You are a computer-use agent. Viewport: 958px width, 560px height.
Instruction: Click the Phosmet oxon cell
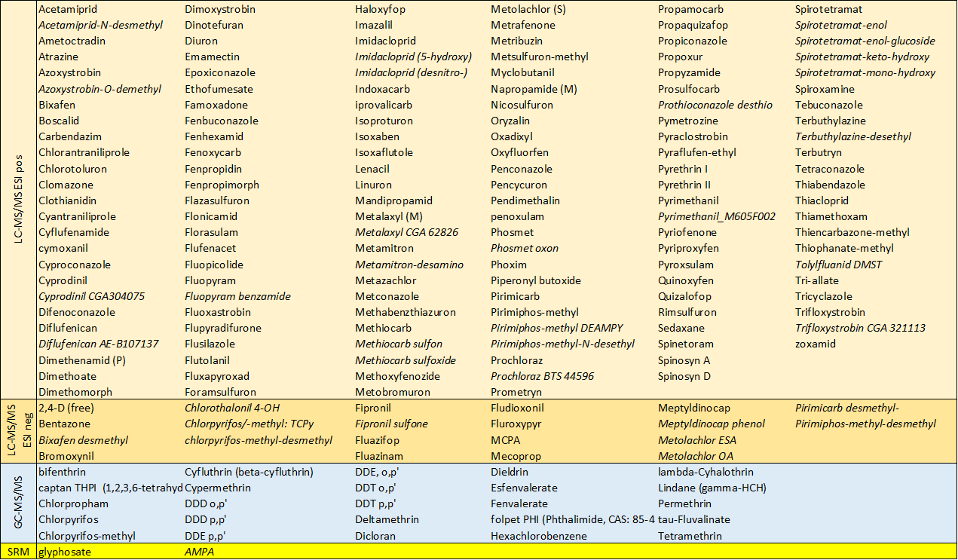click(525, 248)
